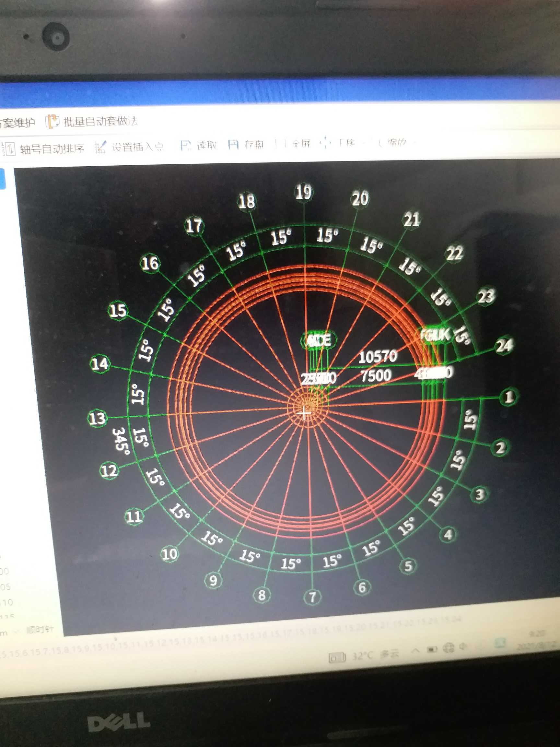Click axis bubble number 2
This screenshot has width=560, height=747.
(500, 447)
